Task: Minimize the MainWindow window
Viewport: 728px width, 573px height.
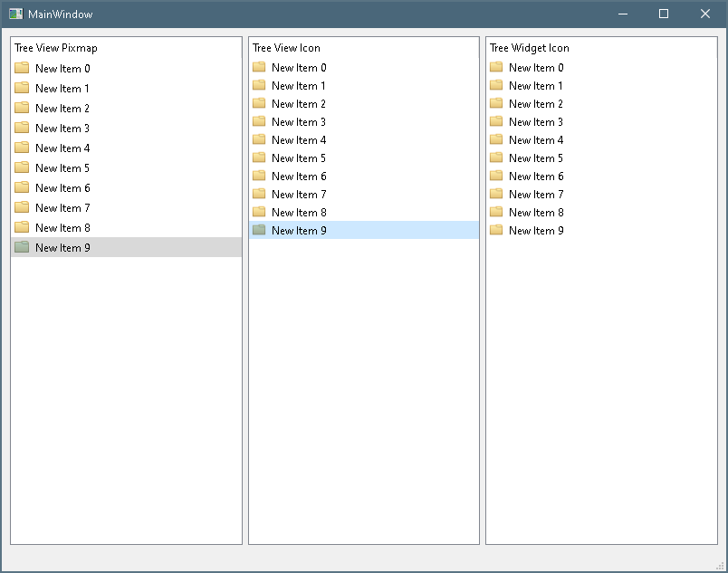Action: pyautogui.click(x=623, y=14)
